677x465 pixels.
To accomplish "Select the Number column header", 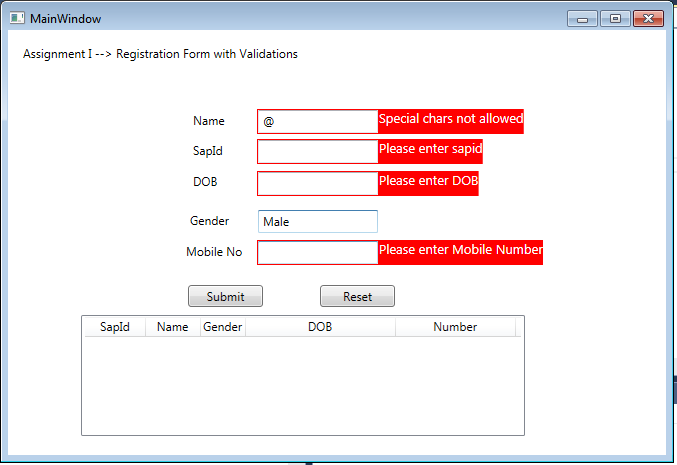I will tap(456, 327).
